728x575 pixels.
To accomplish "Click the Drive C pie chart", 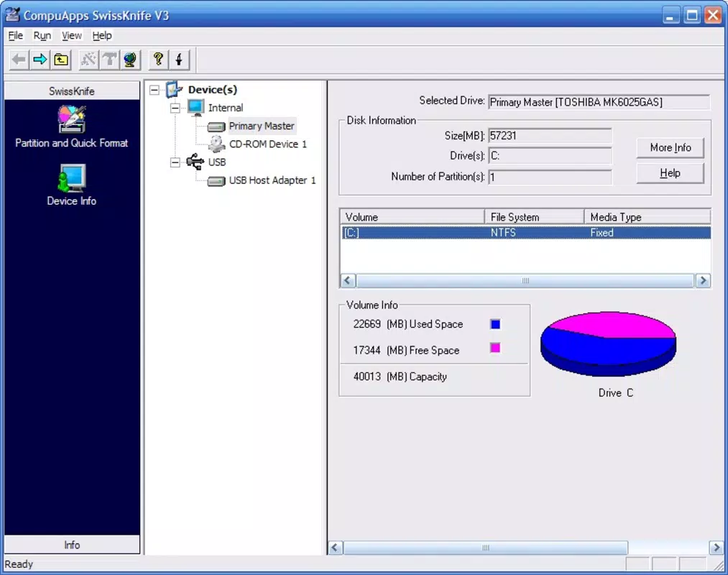I will pyautogui.click(x=608, y=344).
